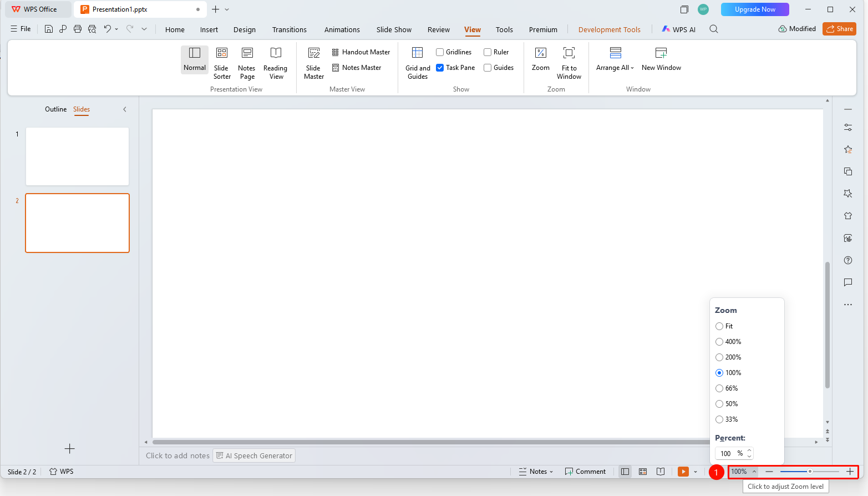Expand the Notes dropdown in status bar
The image size is (868, 496).
pyautogui.click(x=551, y=472)
